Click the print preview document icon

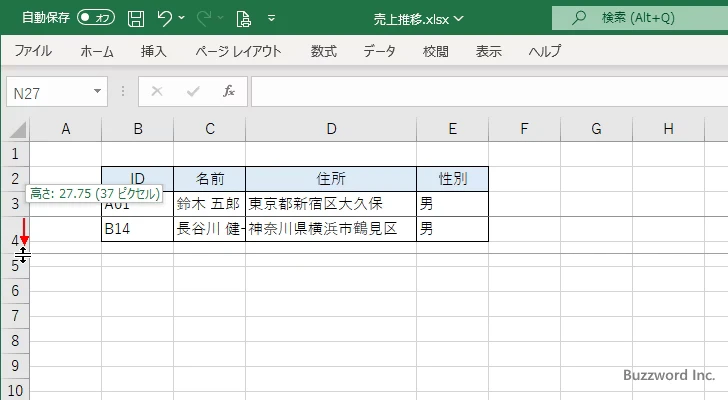tap(243, 18)
